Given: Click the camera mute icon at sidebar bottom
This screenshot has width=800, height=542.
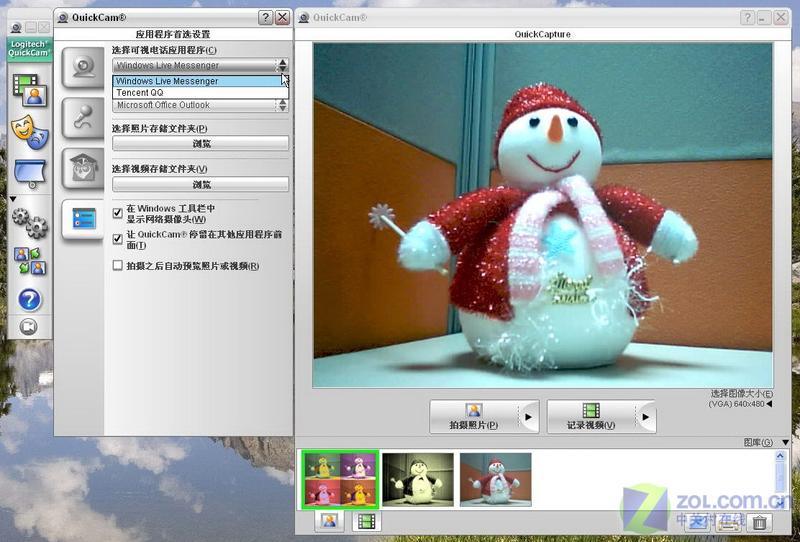Looking at the screenshot, I should [29, 327].
